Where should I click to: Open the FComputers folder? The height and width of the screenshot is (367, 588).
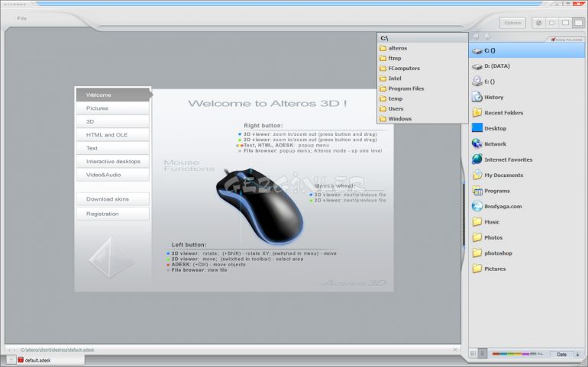pos(422,69)
